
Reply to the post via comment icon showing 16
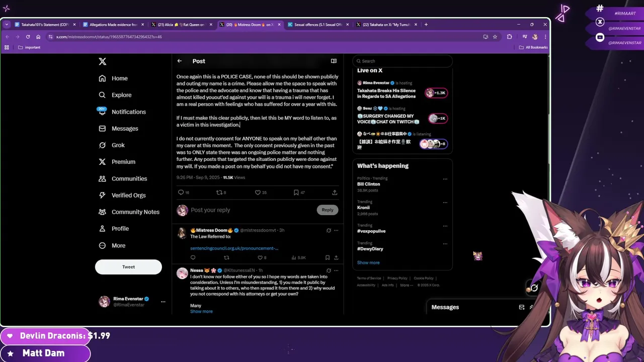coord(184,193)
